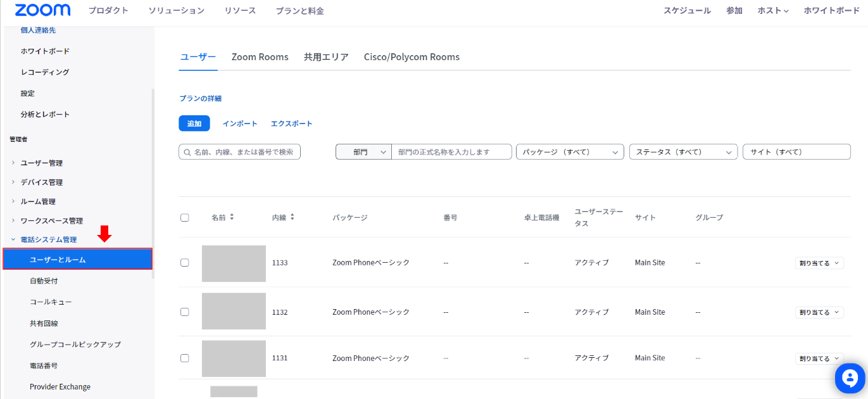The height and width of the screenshot is (399, 868).
Task: Switch to the Zoom Rooms tab
Action: tap(260, 57)
